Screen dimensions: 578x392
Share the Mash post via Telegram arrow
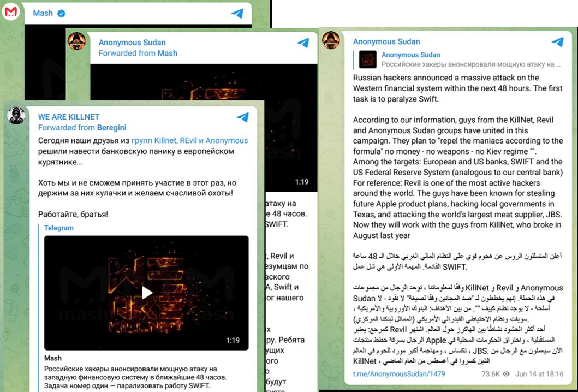pos(238,13)
